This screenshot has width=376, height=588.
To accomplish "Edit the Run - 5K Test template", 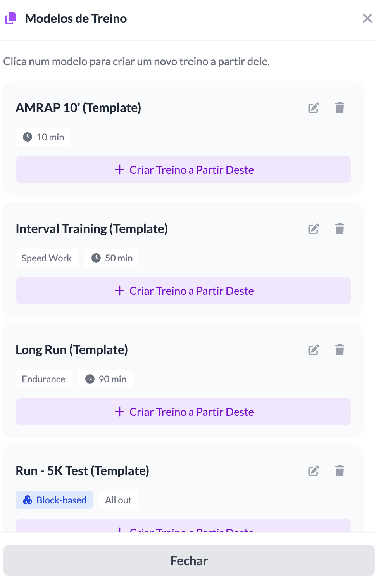I will click(313, 471).
